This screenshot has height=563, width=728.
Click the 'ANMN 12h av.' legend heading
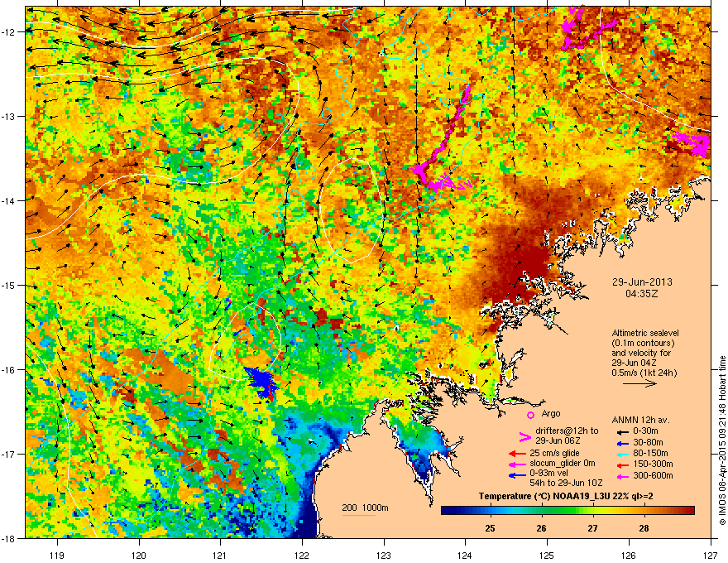pyautogui.click(x=640, y=421)
